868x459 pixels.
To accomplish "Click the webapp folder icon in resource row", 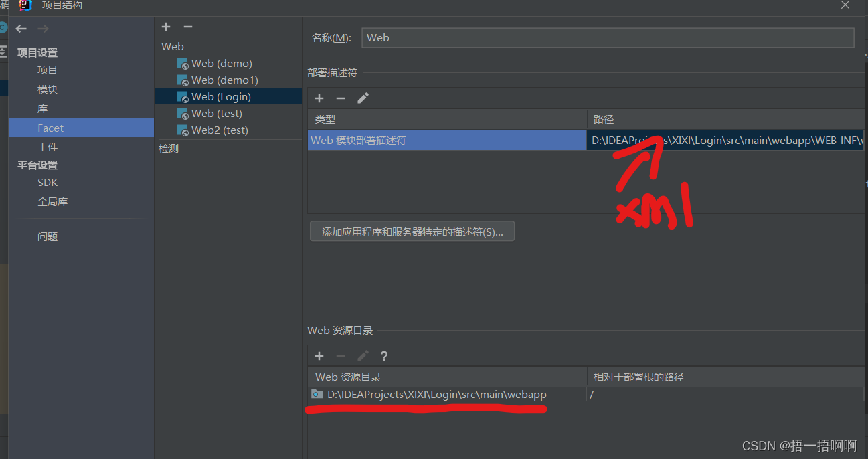I will [317, 394].
